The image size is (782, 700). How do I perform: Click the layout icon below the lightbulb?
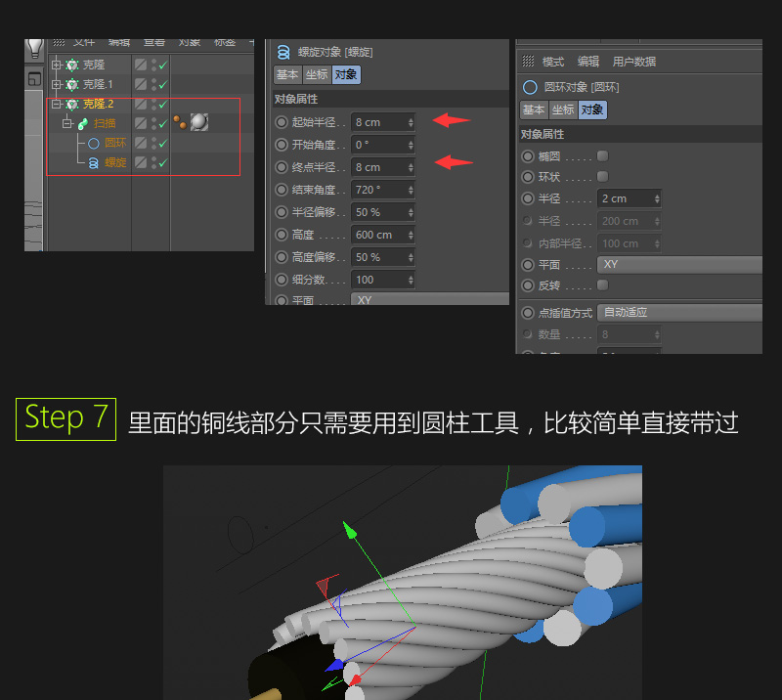click(x=34, y=79)
